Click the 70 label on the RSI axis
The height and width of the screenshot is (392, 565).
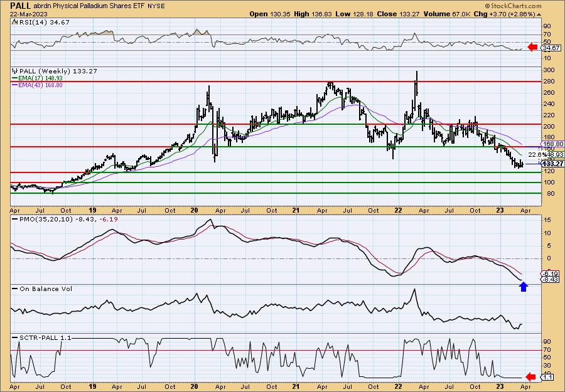pos(547,34)
